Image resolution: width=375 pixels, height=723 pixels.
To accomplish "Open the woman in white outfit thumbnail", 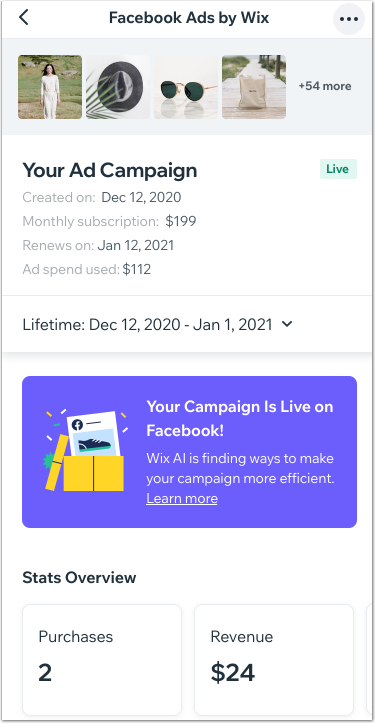I will pyautogui.click(x=50, y=87).
